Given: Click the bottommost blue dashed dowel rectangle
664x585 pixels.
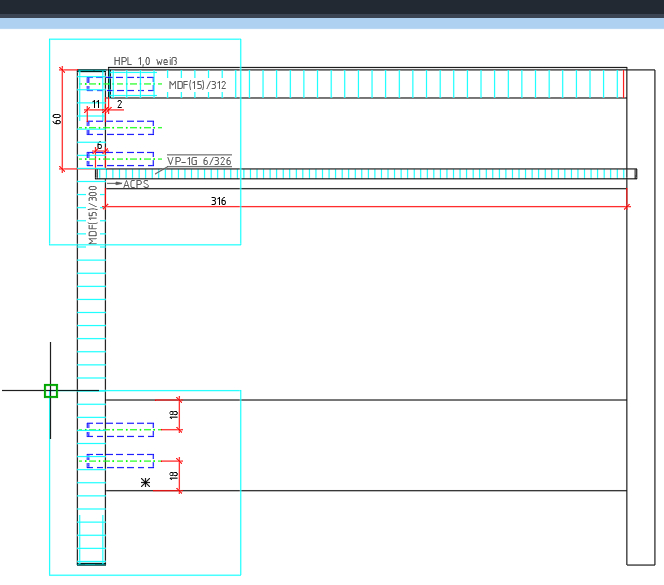Looking at the screenshot, I should tap(120, 461).
